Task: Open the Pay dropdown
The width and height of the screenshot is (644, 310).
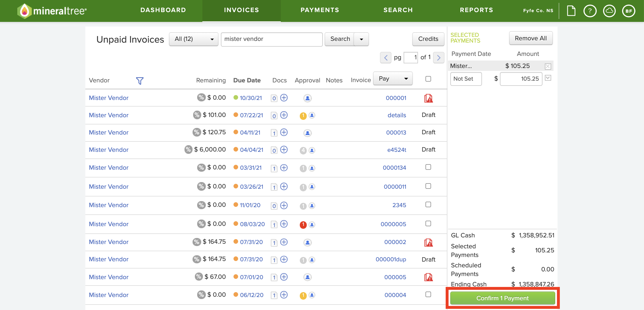Action: coord(393,78)
